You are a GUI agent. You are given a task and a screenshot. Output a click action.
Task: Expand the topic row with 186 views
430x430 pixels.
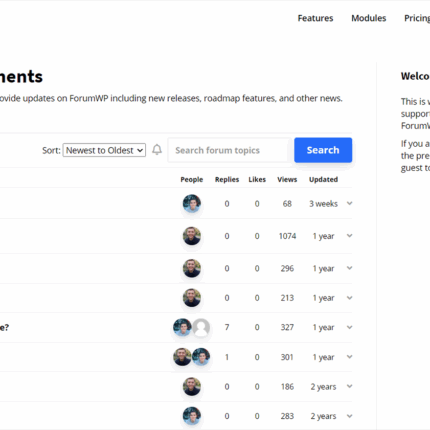(349, 386)
